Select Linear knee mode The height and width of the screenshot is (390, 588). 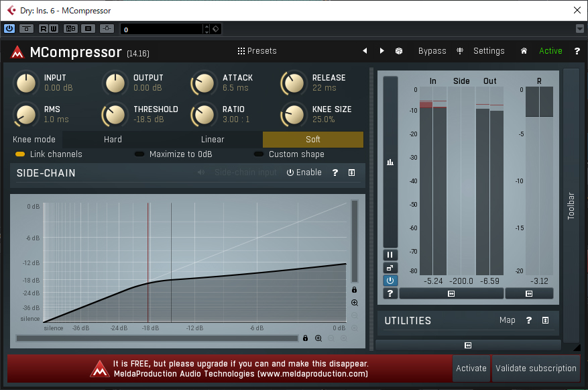click(x=213, y=139)
